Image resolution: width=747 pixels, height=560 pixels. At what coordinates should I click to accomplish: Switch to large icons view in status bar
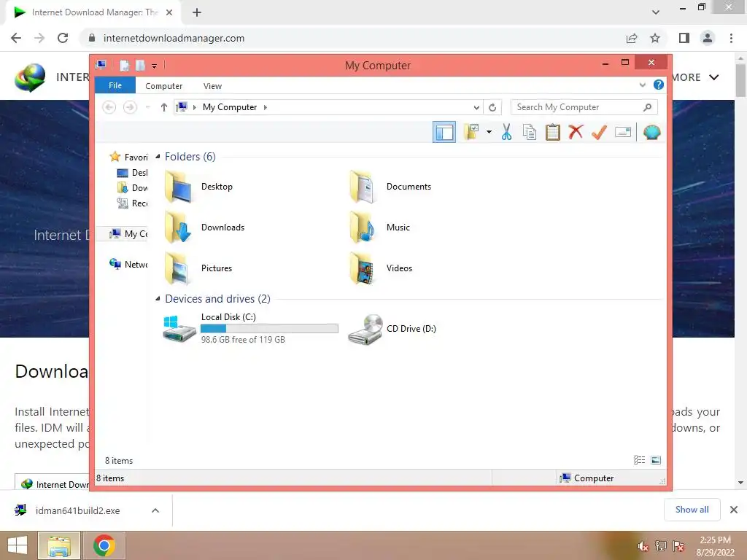(656, 460)
